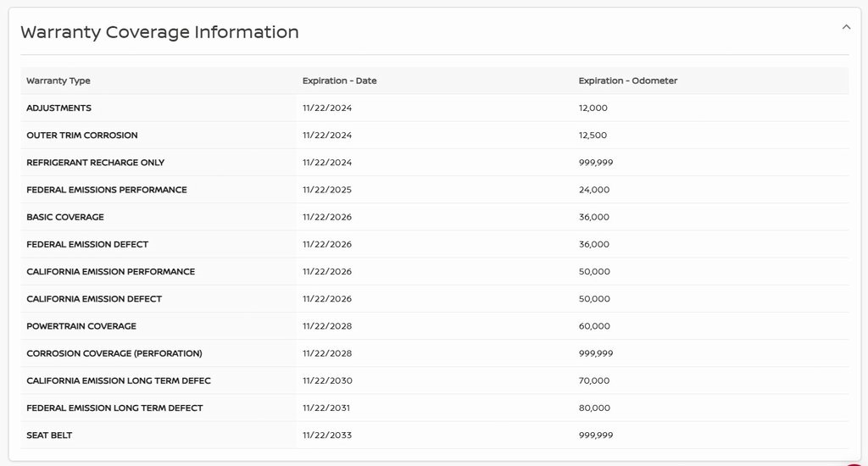Viewport: 868px width, 466px height.
Task: Select CORROSION COVERAGE (PERFORATION) entry
Action: pyautogui.click(x=114, y=353)
